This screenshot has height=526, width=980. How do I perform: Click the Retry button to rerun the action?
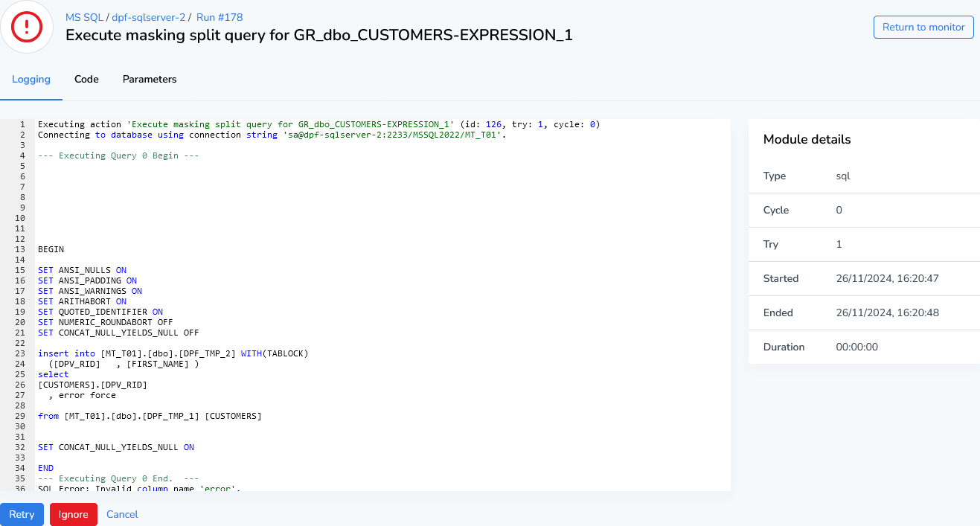click(x=22, y=514)
